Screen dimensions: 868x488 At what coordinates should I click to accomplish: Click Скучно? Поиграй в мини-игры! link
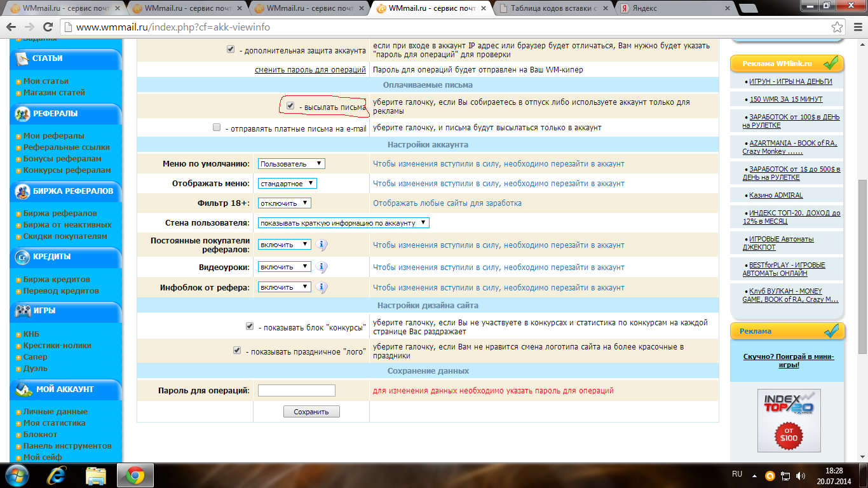[789, 361]
